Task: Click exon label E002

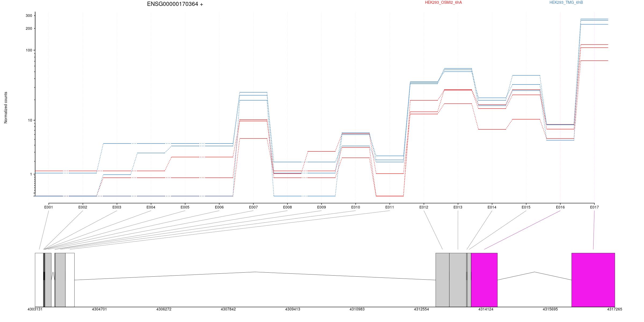Action: (x=83, y=207)
